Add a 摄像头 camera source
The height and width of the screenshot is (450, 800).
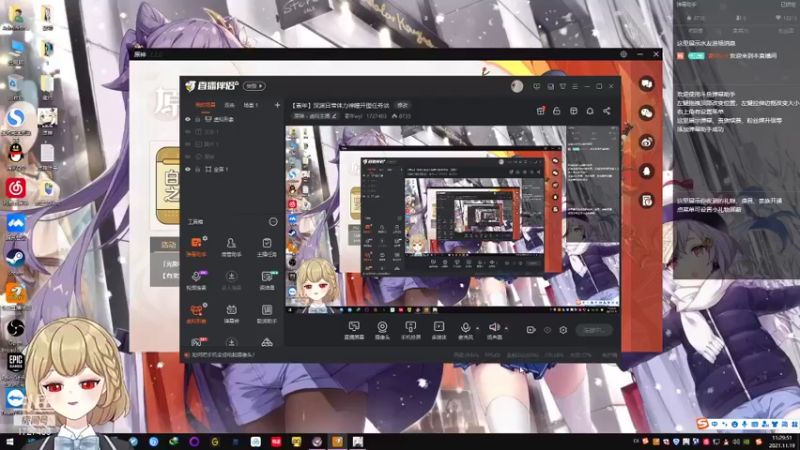pyautogui.click(x=382, y=330)
